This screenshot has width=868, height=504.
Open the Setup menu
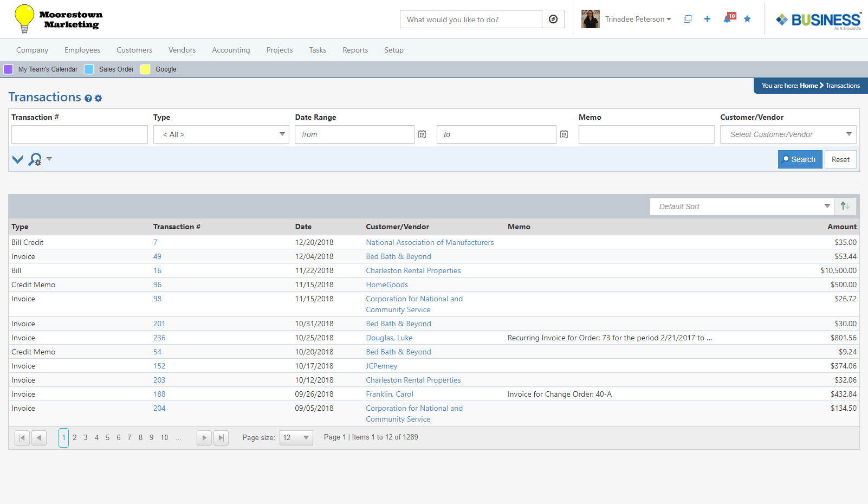[394, 50]
